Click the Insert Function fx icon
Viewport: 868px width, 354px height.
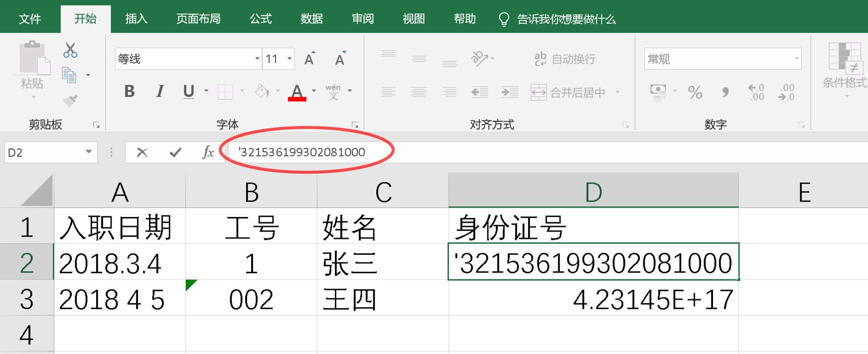click(208, 152)
